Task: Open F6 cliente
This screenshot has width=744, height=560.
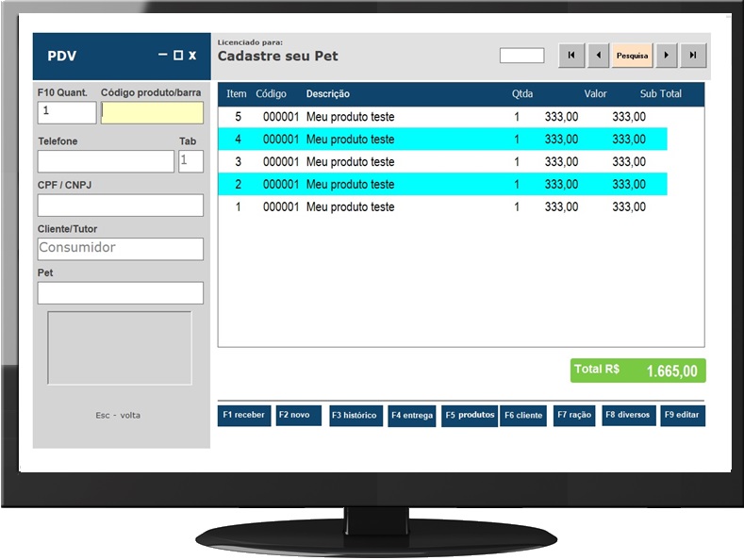Action: point(523,416)
